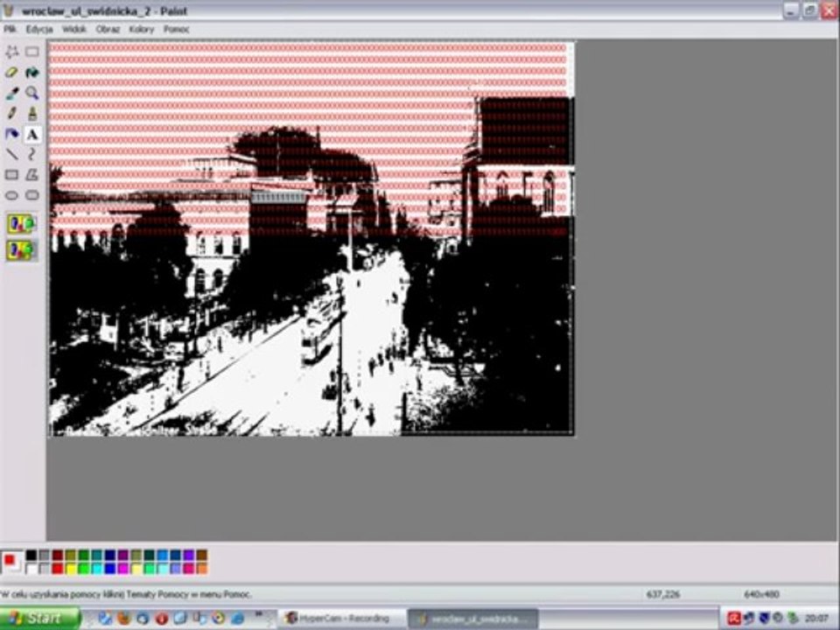Open the Kolory menu

tap(142, 29)
